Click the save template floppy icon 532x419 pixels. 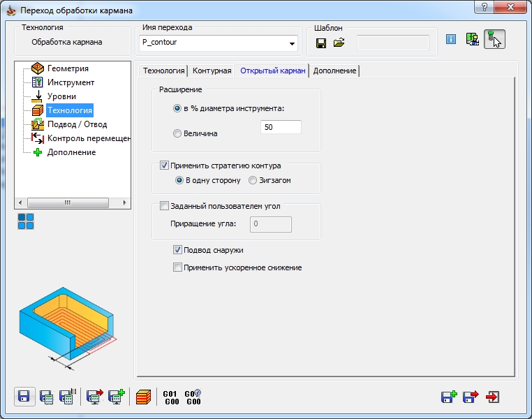(321, 43)
